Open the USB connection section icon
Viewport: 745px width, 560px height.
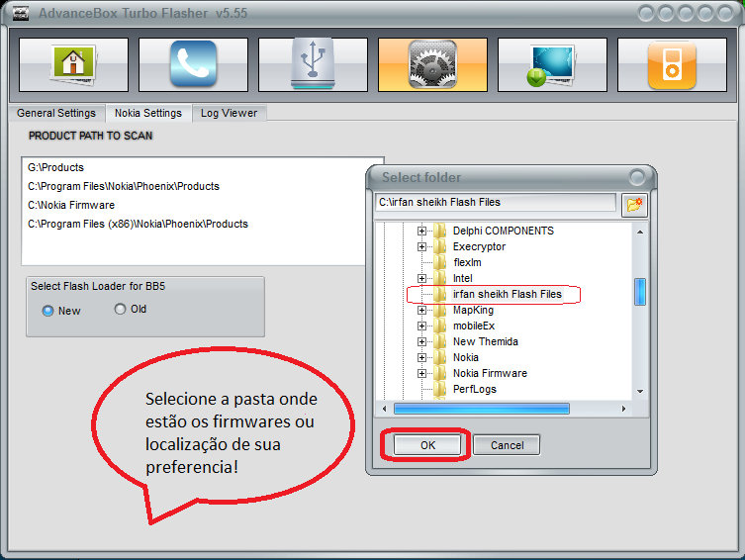pyautogui.click(x=313, y=64)
